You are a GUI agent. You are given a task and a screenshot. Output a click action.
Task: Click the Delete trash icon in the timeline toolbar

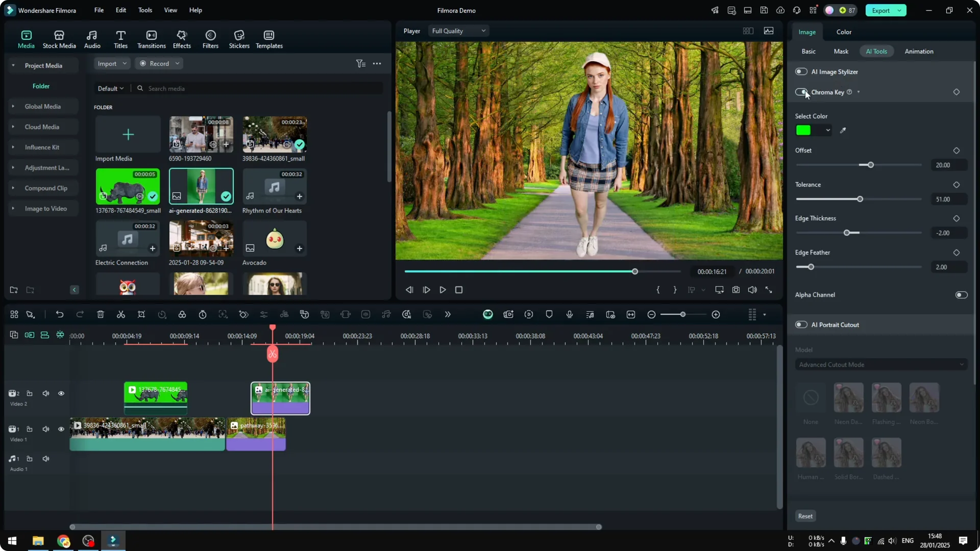[x=100, y=314]
